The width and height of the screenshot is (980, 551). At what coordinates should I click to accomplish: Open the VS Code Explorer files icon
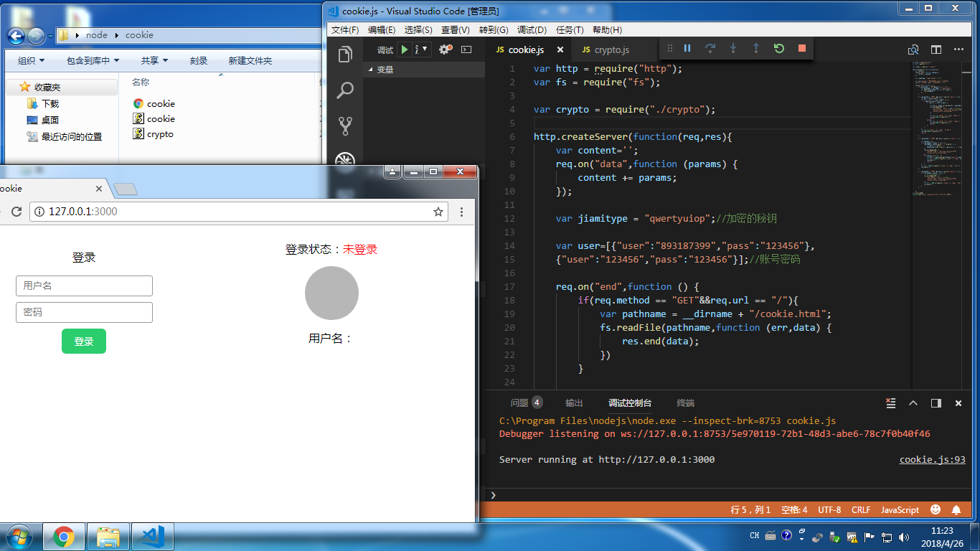345,55
